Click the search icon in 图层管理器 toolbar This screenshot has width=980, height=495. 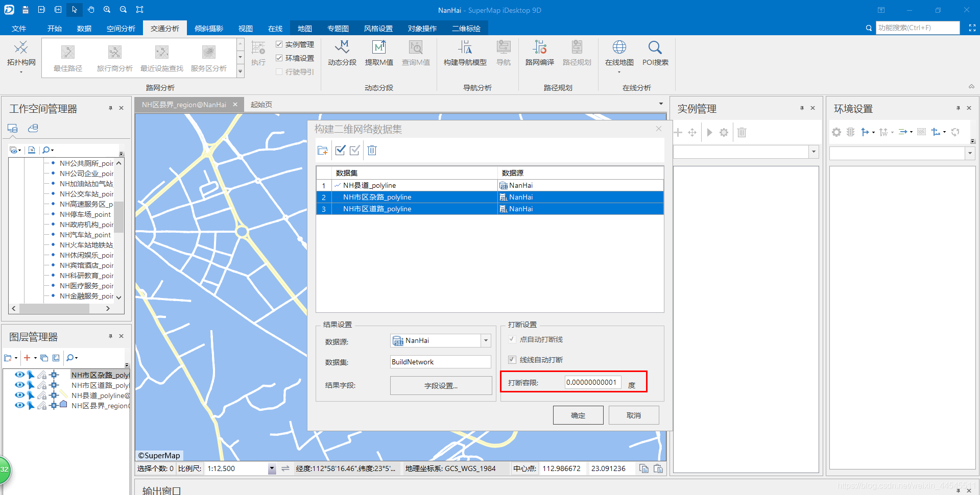point(71,358)
